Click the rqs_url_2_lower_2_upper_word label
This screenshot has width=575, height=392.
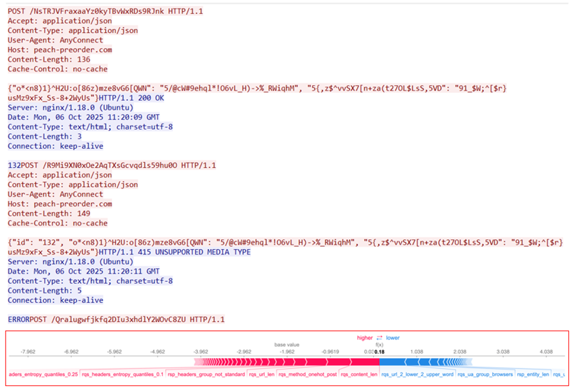(x=417, y=375)
